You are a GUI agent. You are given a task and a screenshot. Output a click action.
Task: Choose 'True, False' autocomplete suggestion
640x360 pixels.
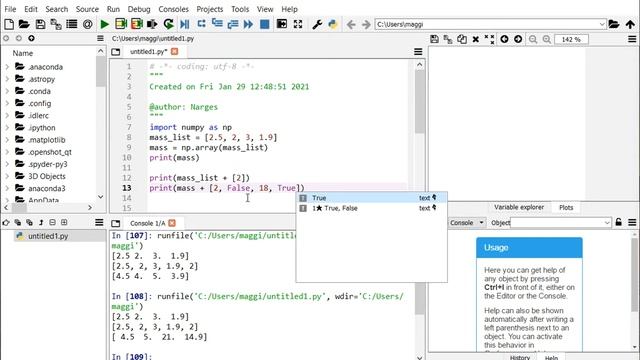tap(371, 208)
